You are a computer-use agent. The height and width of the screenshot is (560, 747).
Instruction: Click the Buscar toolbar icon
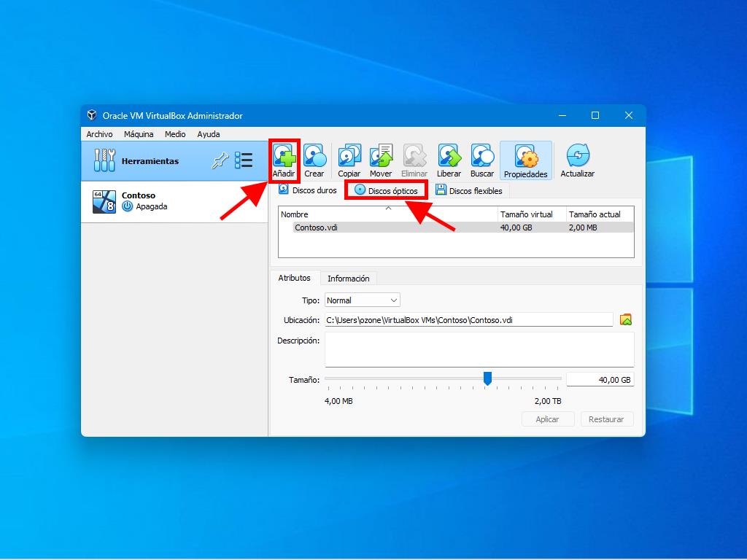tap(482, 160)
